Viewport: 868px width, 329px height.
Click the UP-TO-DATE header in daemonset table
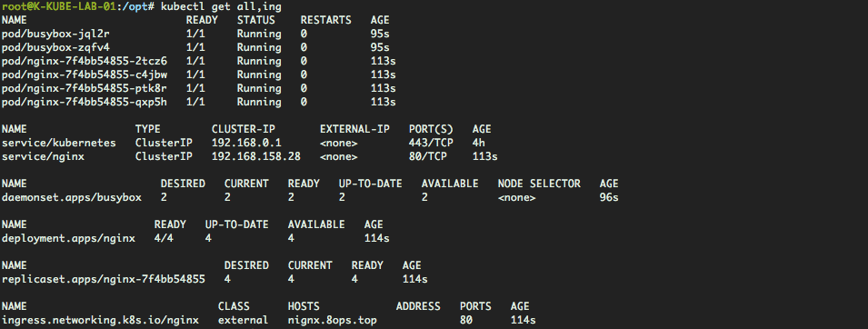(371, 184)
